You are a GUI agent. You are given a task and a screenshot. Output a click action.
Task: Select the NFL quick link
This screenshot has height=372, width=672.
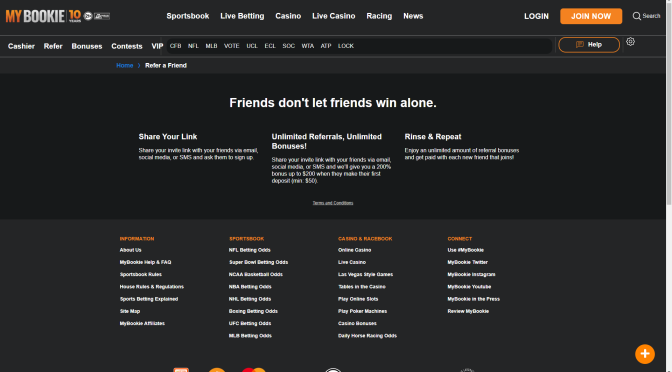click(193, 46)
